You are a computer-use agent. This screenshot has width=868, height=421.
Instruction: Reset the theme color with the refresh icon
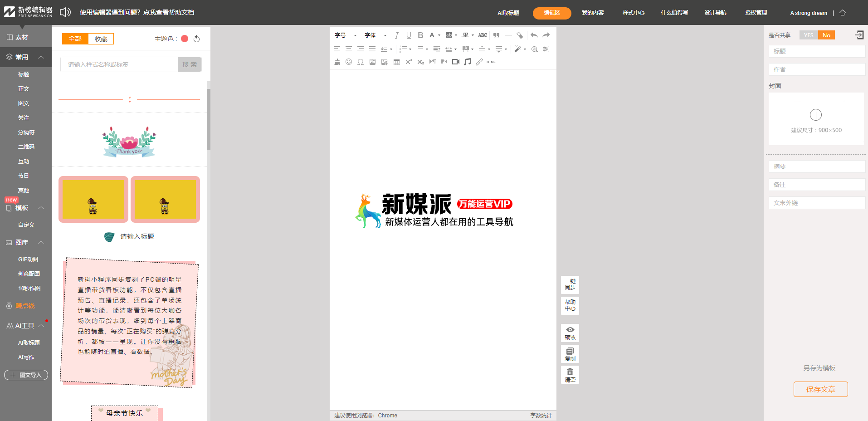tap(196, 39)
